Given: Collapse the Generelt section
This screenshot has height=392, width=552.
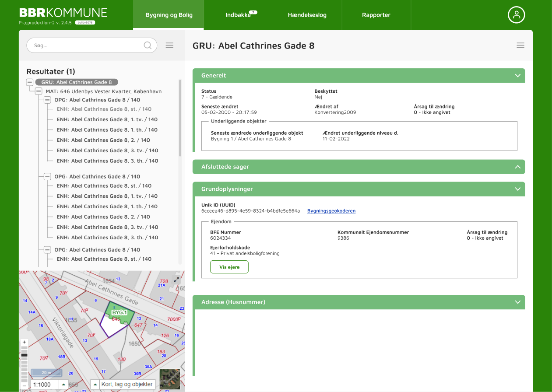Looking at the screenshot, I should coord(517,76).
